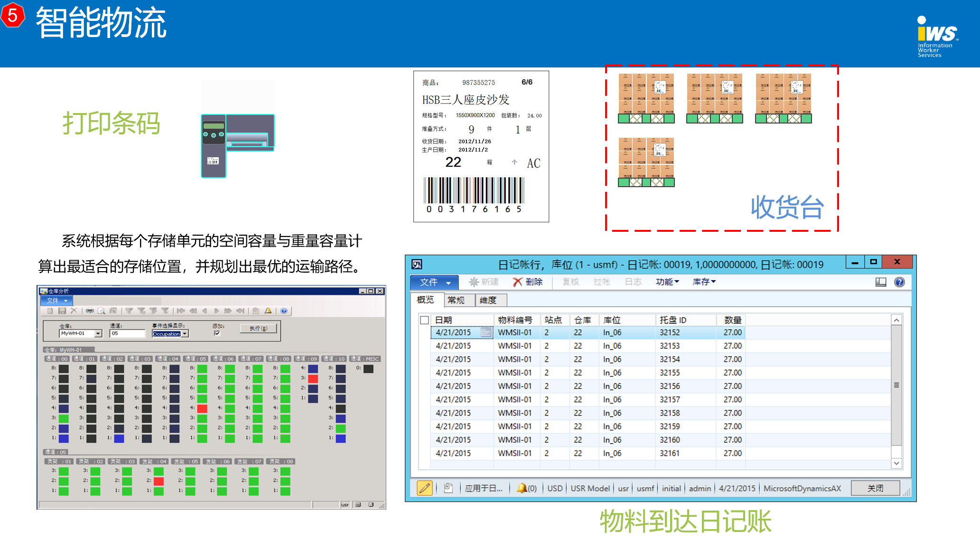The width and height of the screenshot is (980, 551).
Task: Go to first record arrow icon
Action: pos(181,311)
